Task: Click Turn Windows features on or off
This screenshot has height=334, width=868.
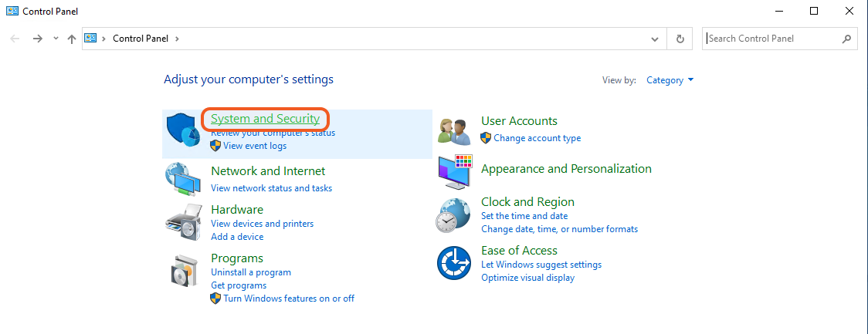Action: [289, 299]
